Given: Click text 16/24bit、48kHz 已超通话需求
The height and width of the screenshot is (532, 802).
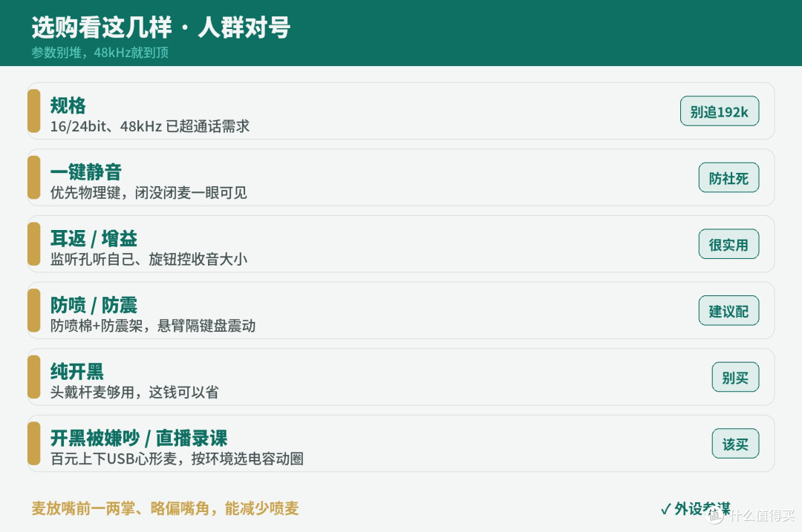Looking at the screenshot, I should [x=150, y=126].
